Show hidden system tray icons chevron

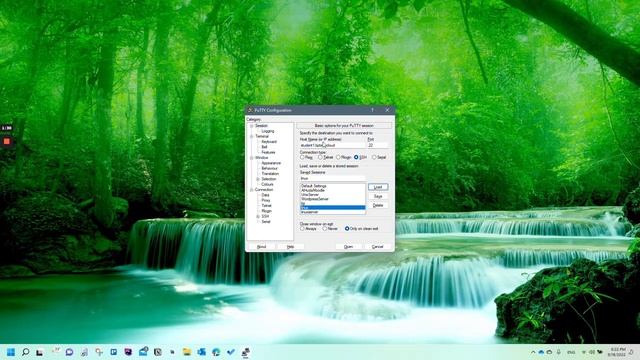click(x=533, y=352)
